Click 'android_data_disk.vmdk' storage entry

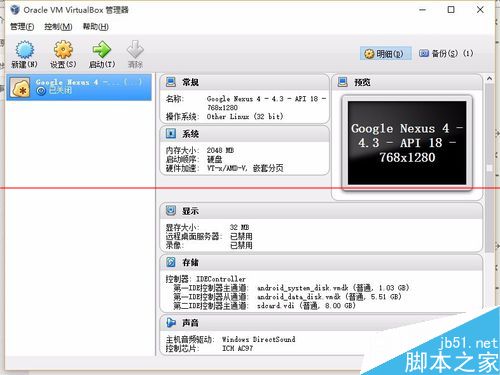coord(299,297)
